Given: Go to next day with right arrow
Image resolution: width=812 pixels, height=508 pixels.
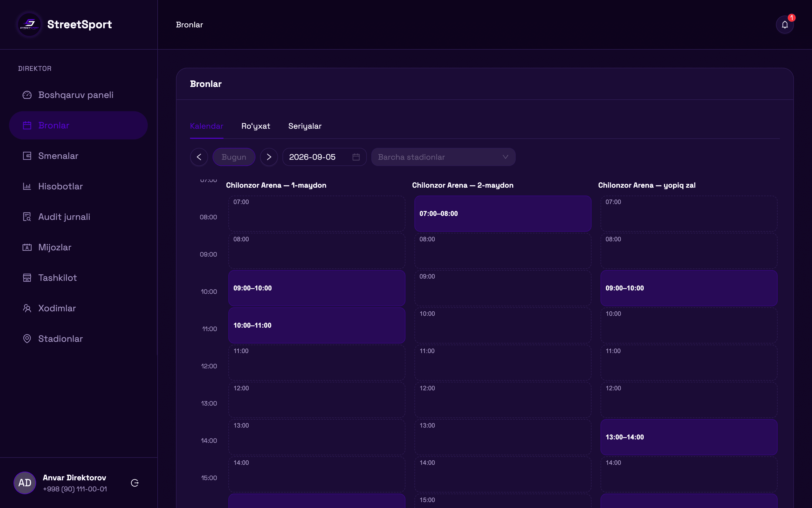Looking at the screenshot, I should (269, 157).
